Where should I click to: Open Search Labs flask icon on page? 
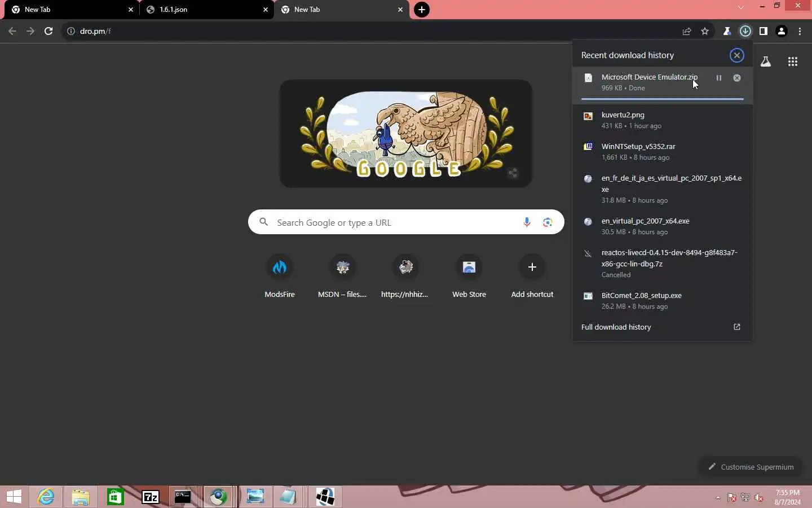click(766, 62)
